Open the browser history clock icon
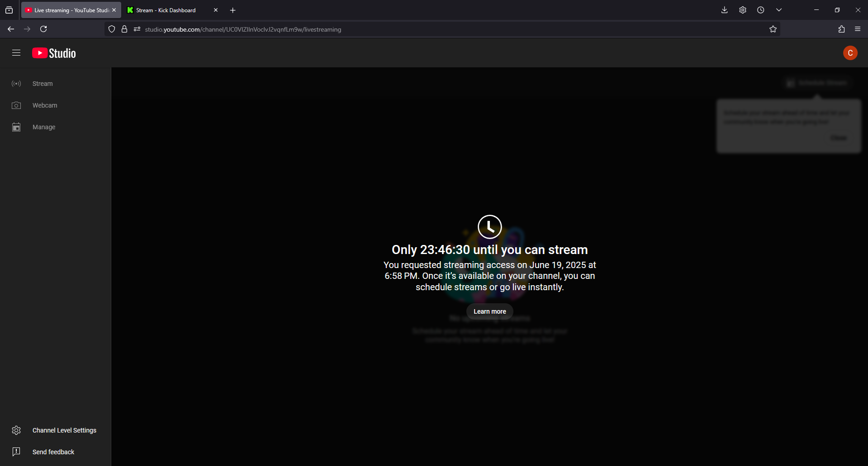This screenshot has width=868, height=466. click(x=761, y=10)
